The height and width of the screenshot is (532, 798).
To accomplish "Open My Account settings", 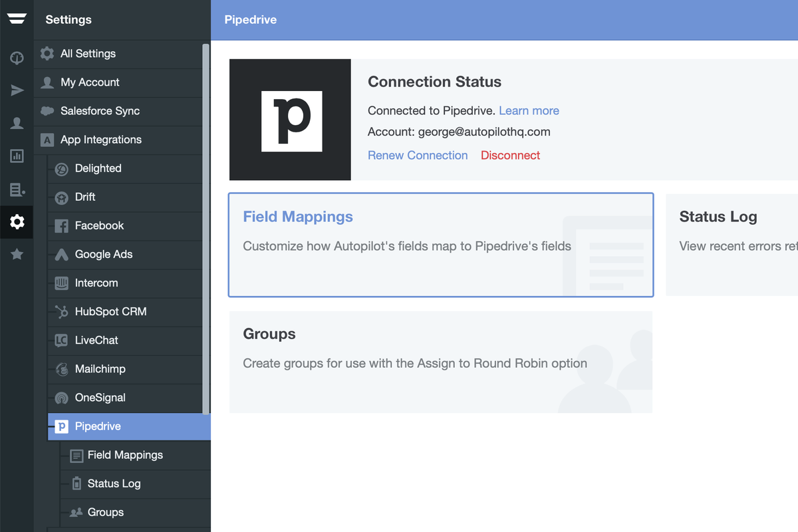I will click(x=118, y=82).
